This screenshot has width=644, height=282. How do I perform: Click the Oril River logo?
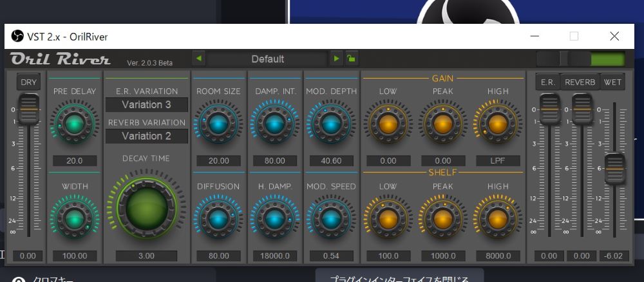(61, 59)
